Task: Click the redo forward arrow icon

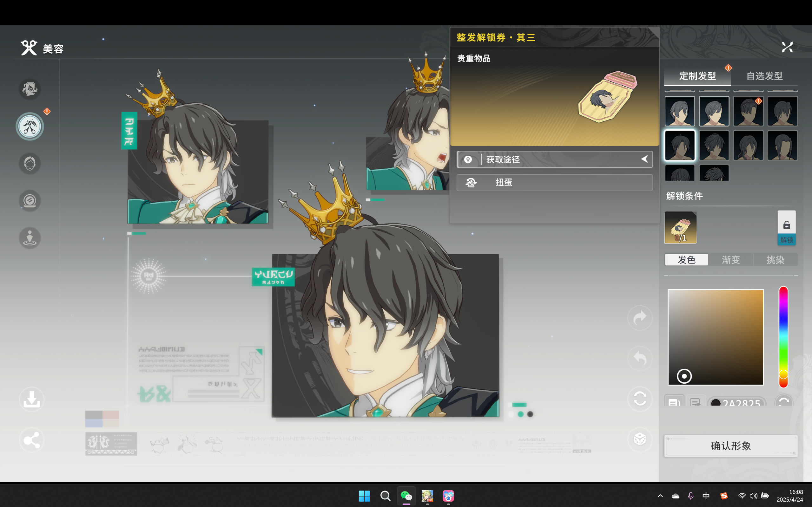Action: [x=640, y=317]
